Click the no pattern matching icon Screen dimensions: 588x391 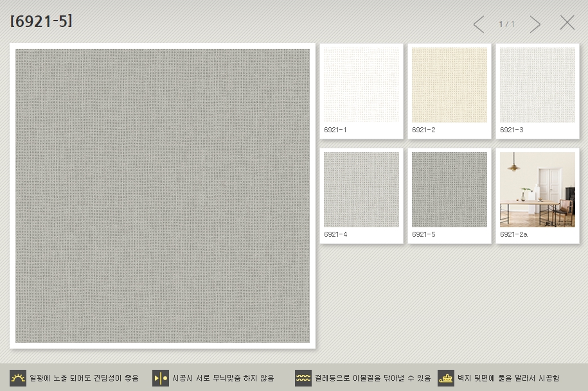click(x=161, y=378)
